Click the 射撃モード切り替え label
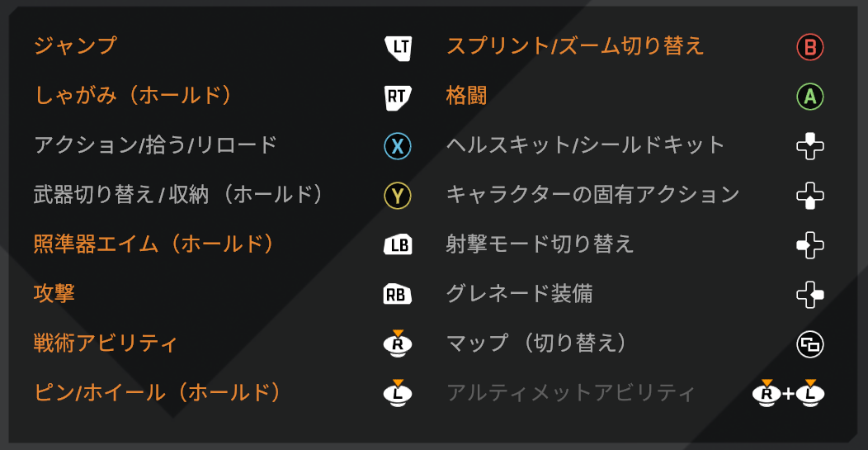 540,244
